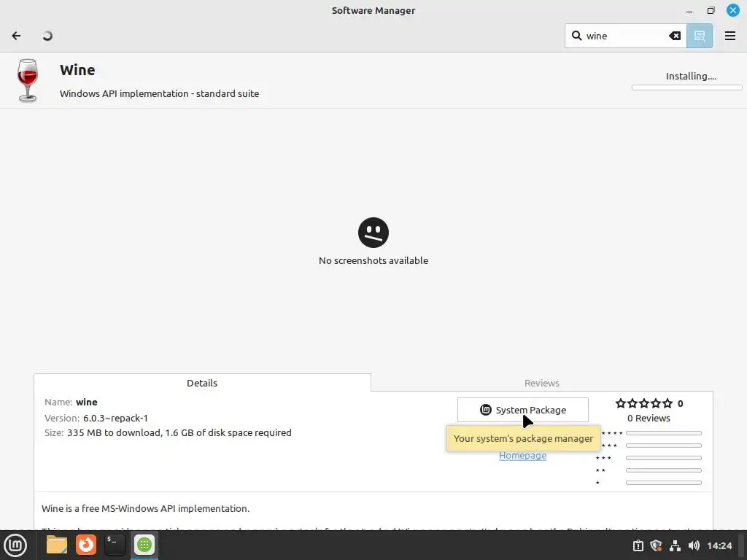
Task: Click the sad face no-screenshots icon
Action: (373, 233)
